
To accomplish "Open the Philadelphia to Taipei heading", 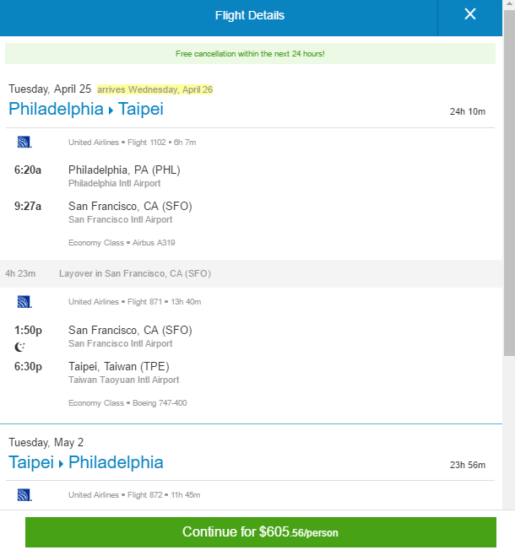I will [x=86, y=109].
